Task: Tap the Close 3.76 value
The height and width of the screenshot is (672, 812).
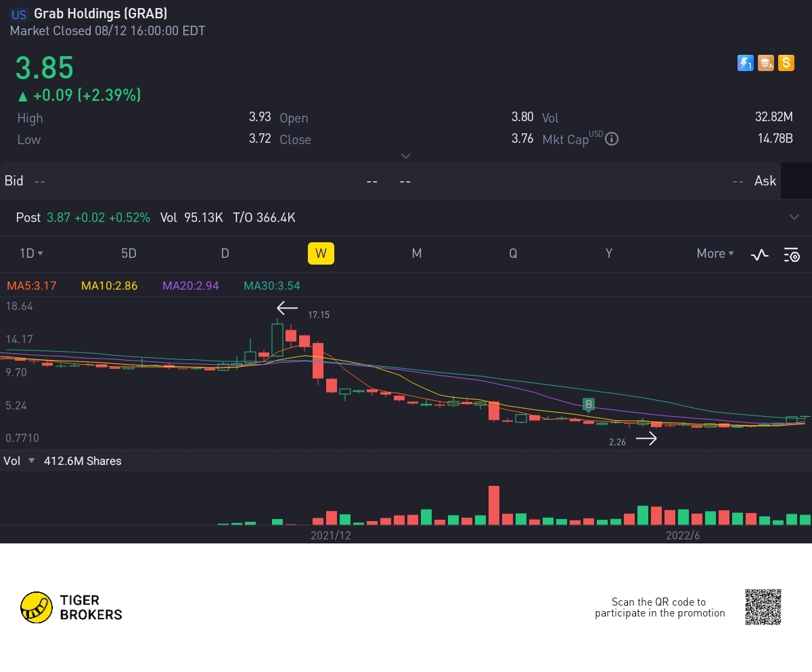Action: click(522, 139)
